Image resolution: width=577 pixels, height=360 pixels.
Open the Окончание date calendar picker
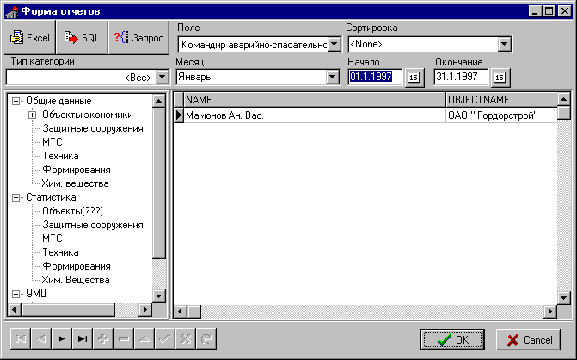(500, 77)
